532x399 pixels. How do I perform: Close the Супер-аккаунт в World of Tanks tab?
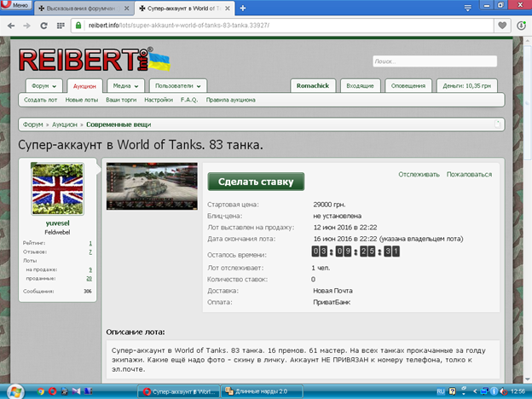coord(228,9)
